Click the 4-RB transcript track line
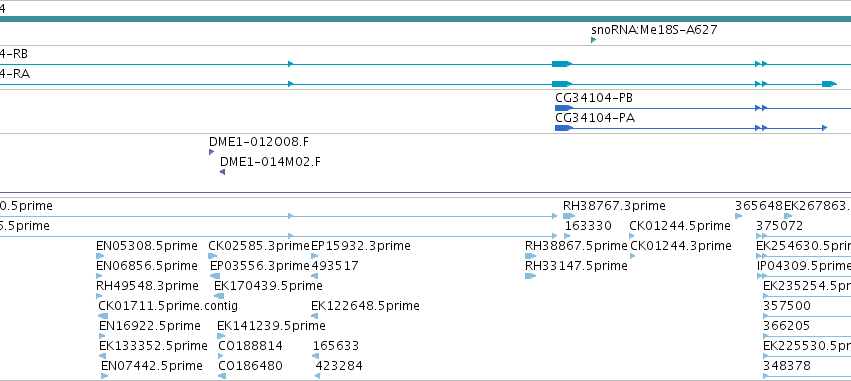The height and width of the screenshot is (381, 851). (426, 64)
